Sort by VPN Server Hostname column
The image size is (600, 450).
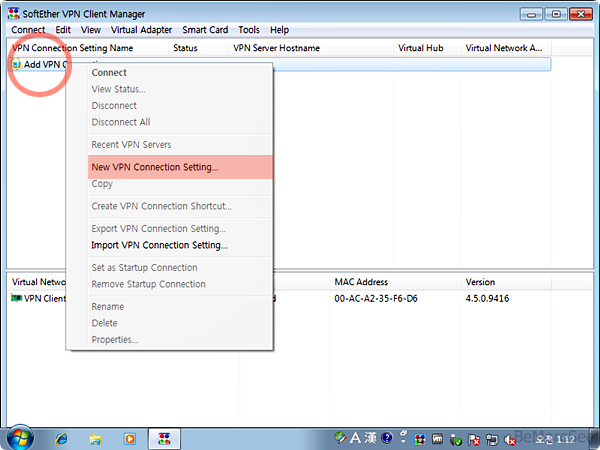311,48
